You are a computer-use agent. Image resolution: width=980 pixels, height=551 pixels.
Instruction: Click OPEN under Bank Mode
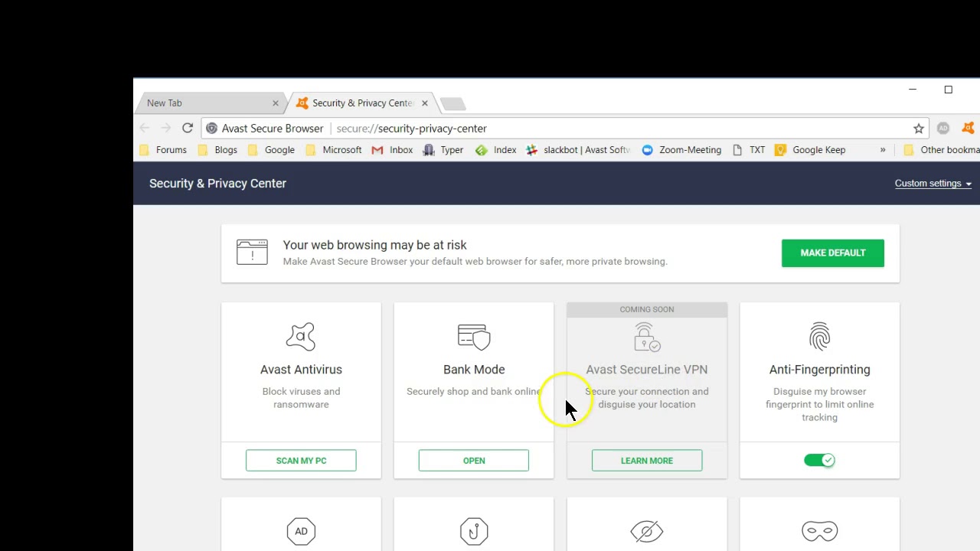pos(474,461)
